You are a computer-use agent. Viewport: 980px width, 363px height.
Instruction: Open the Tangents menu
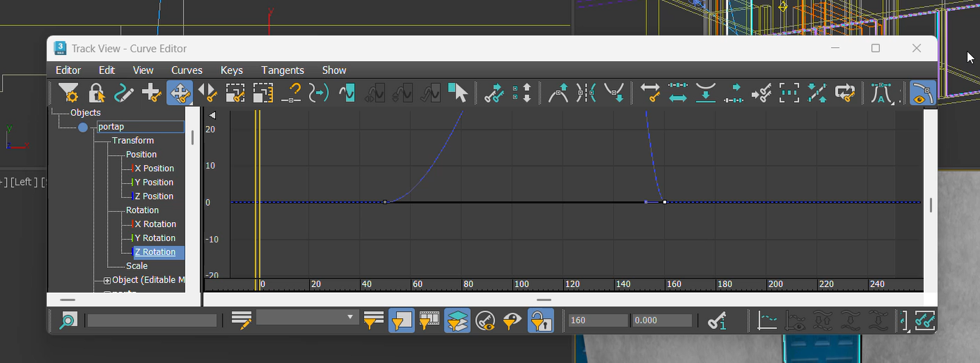pos(282,70)
